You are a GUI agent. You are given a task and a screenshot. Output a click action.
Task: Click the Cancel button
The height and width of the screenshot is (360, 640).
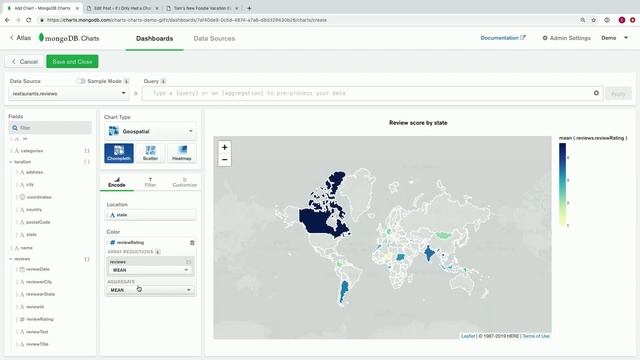tap(24, 62)
